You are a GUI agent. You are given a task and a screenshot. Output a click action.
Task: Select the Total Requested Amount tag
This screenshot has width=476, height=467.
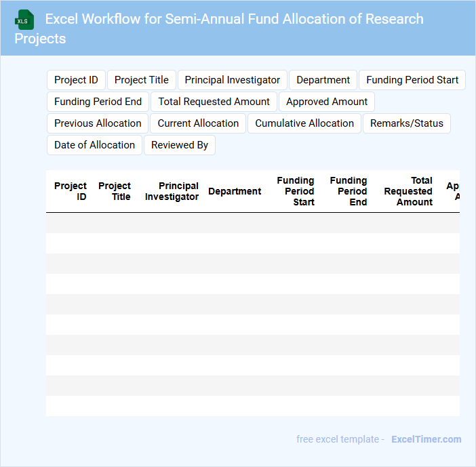[214, 102]
